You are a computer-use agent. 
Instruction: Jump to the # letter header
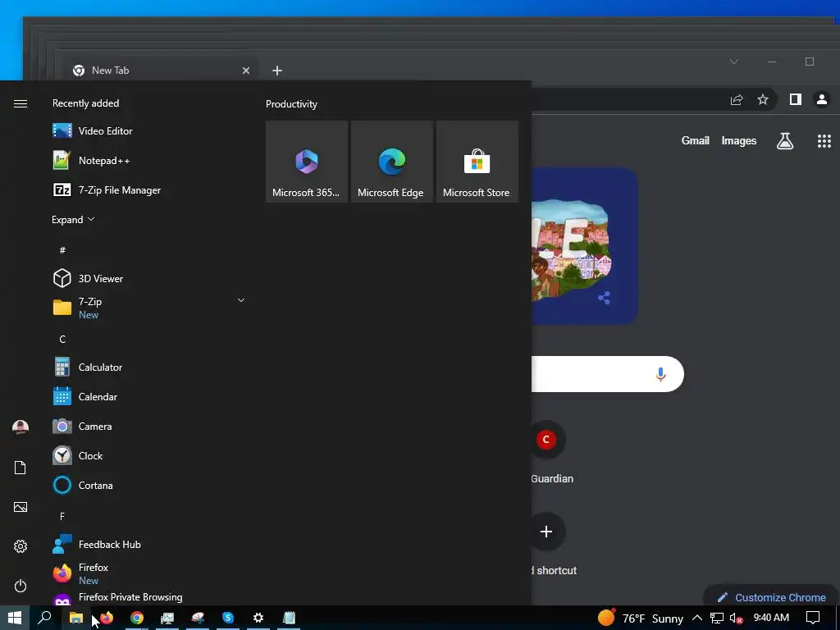click(x=62, y=250)
